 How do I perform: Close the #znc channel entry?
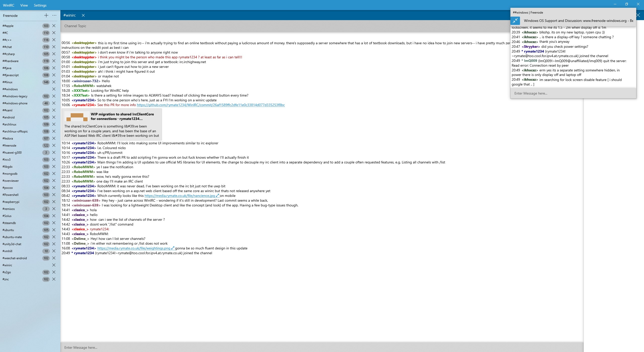tap(54, 279)
